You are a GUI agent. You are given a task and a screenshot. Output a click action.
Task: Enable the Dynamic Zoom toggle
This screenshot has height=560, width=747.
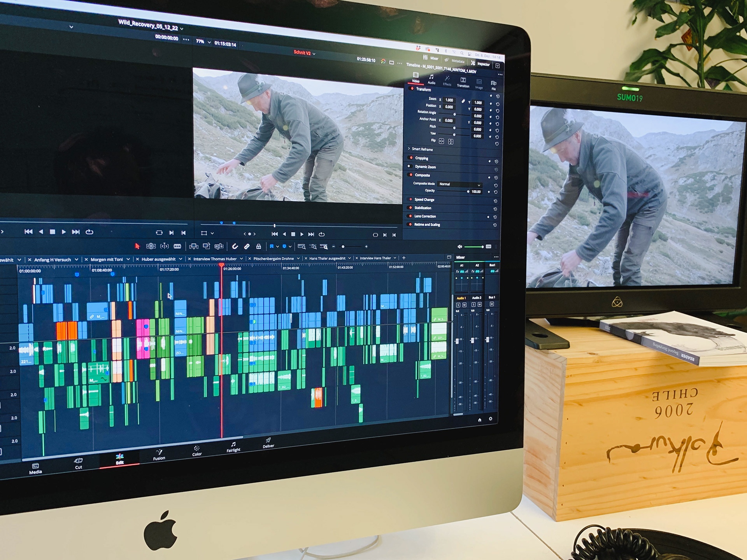click(409, 166)
